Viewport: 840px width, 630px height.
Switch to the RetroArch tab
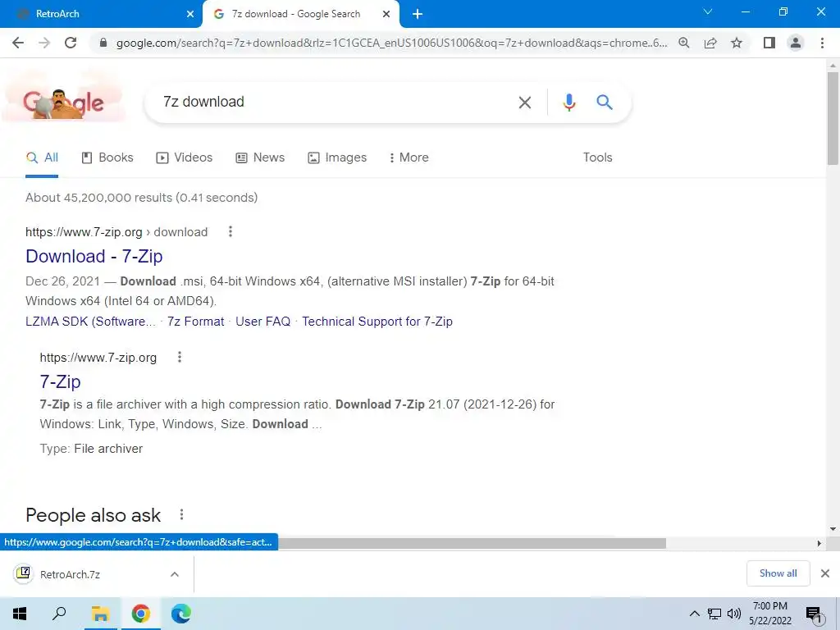pos(100,15)
